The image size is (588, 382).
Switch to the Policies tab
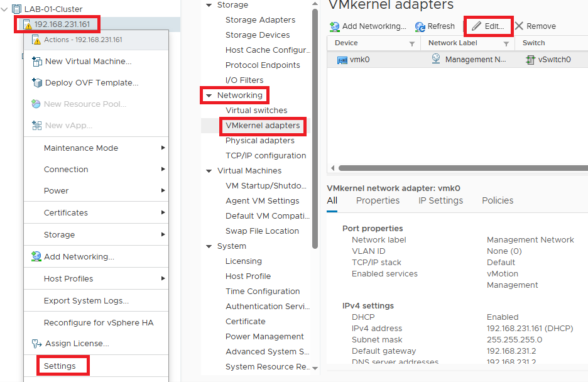tap(498, 200)
